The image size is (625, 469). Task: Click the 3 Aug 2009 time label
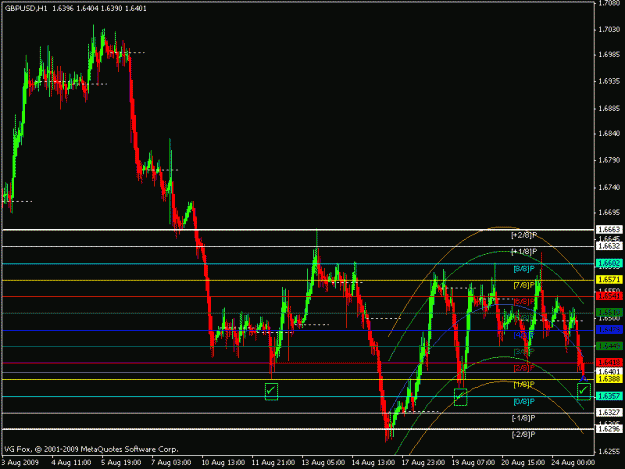(x=20, y=463)
